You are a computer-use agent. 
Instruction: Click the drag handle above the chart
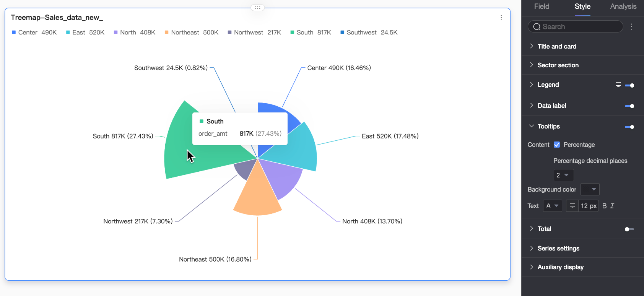pyautogui.click(x=257, y=8)
